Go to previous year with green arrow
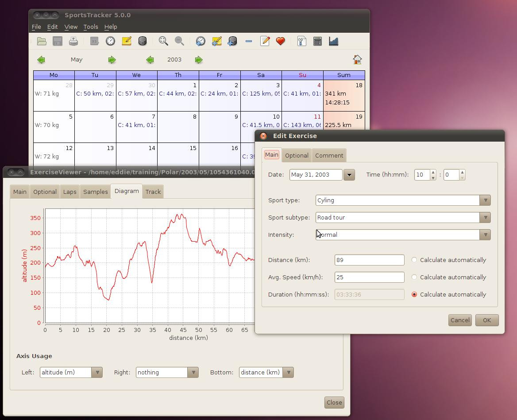This screenshot has width=517, height=420. coord(150,60)
